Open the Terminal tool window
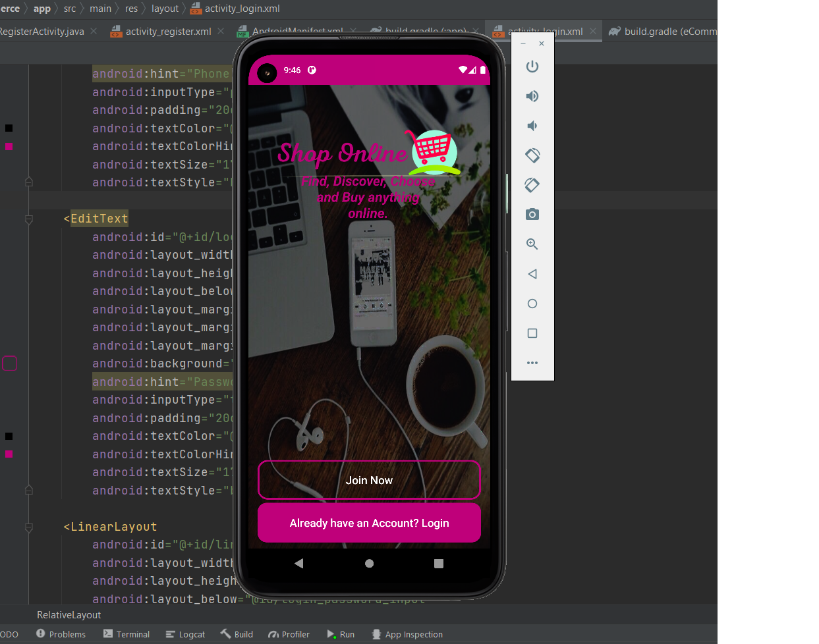 [x=127, y=634]
